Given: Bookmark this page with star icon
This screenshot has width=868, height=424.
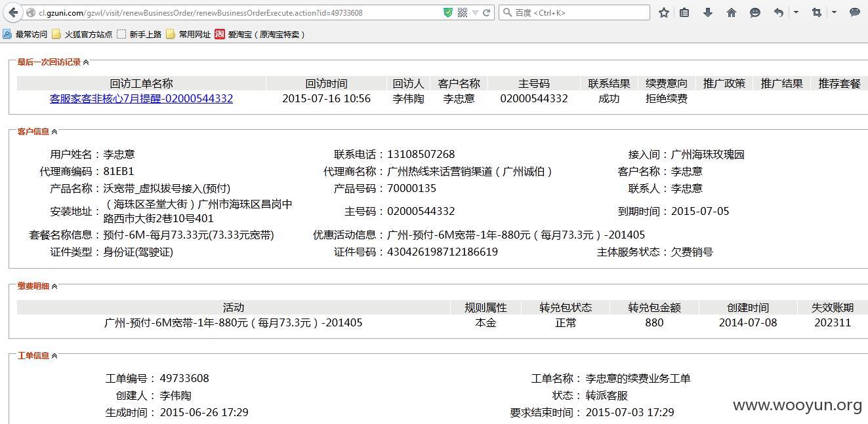Looking at the screenshot, I should click(664, 12).
